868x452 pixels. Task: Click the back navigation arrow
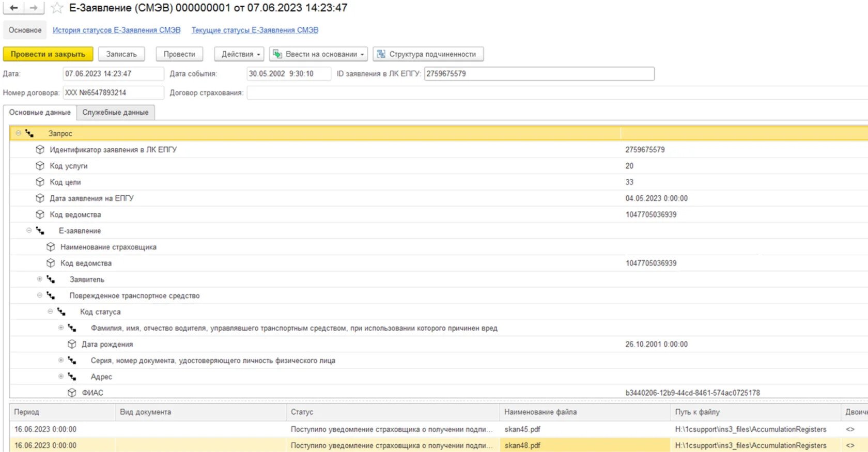coord(14,8)
